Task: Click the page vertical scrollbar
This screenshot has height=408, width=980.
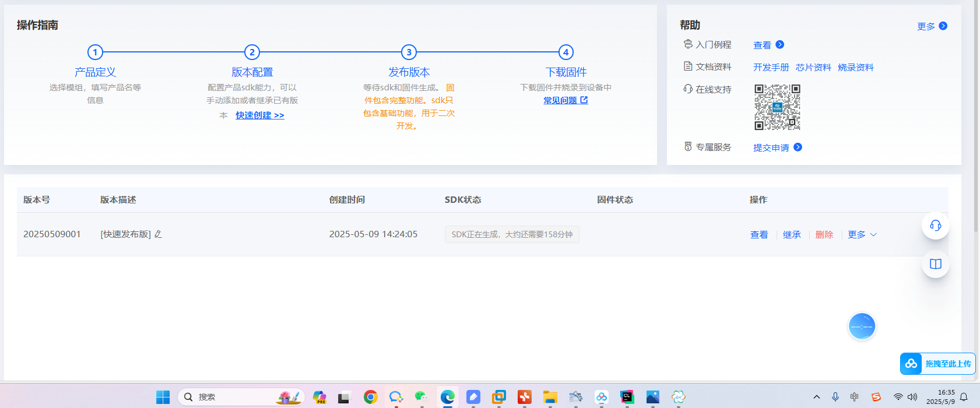Action: (x=977, y=117)
